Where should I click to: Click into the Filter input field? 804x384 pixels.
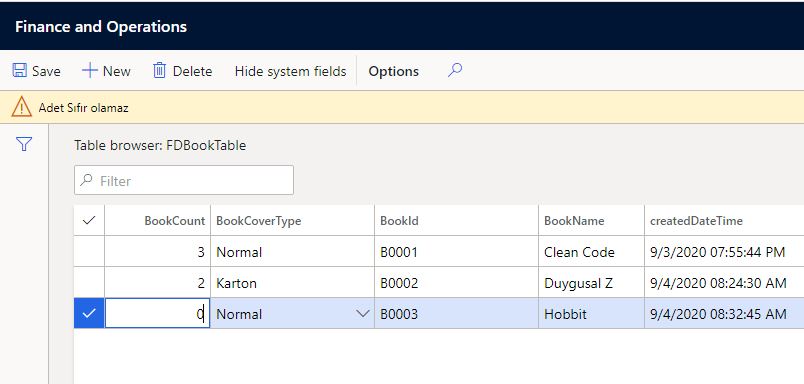pyautogui.click(x=184, y=180)
